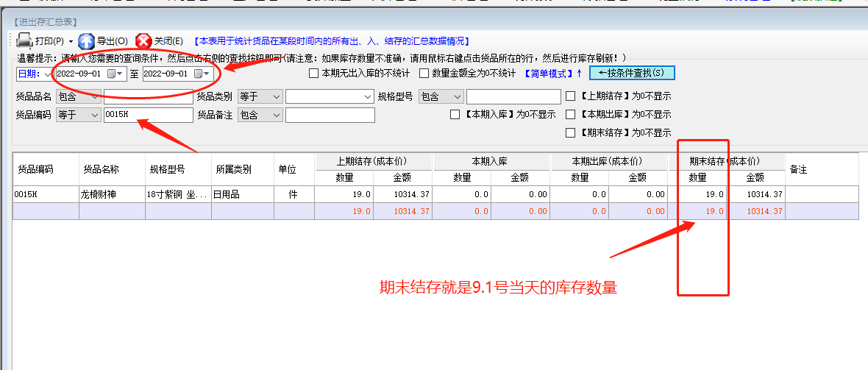The width and height of the screenshot is (868, 370).
Task: Click the 货品编码 column header
Action: pyautogui.click(x=46, y=169)
